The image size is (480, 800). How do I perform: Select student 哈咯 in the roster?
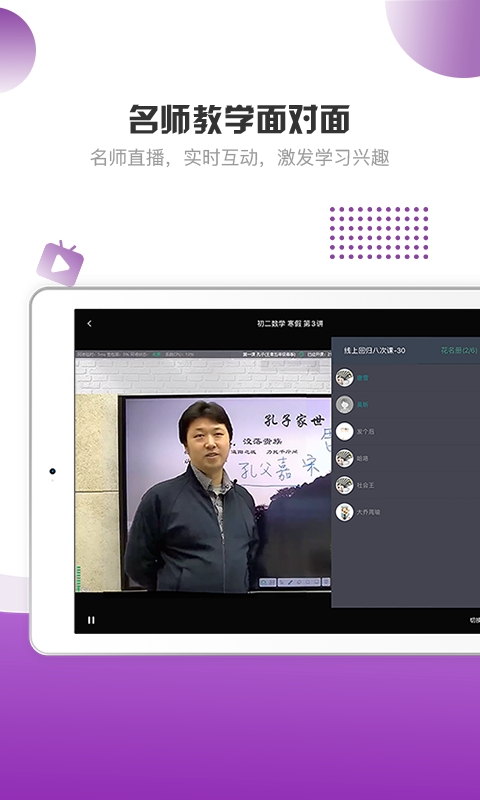tap(363, 458)
